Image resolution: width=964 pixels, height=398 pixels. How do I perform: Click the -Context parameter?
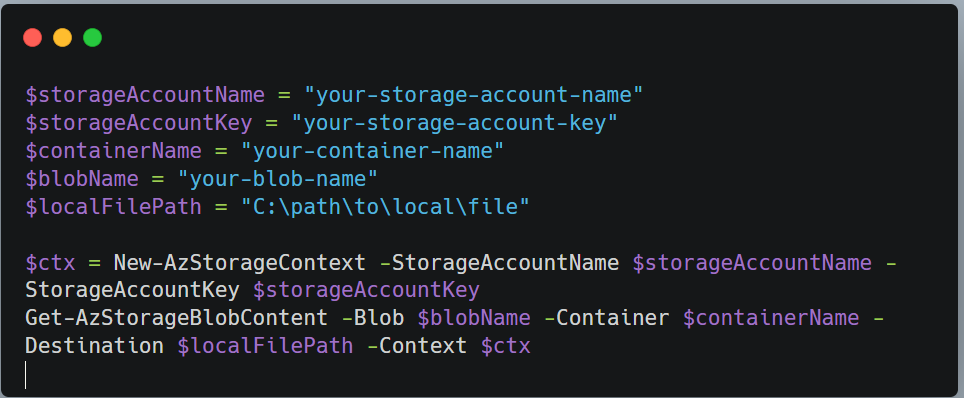(417, 346)
